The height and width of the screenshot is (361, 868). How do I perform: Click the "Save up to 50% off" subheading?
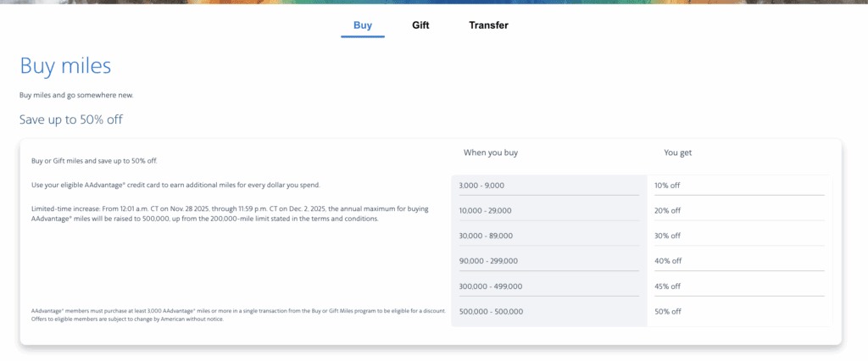[x=71, y=119]
